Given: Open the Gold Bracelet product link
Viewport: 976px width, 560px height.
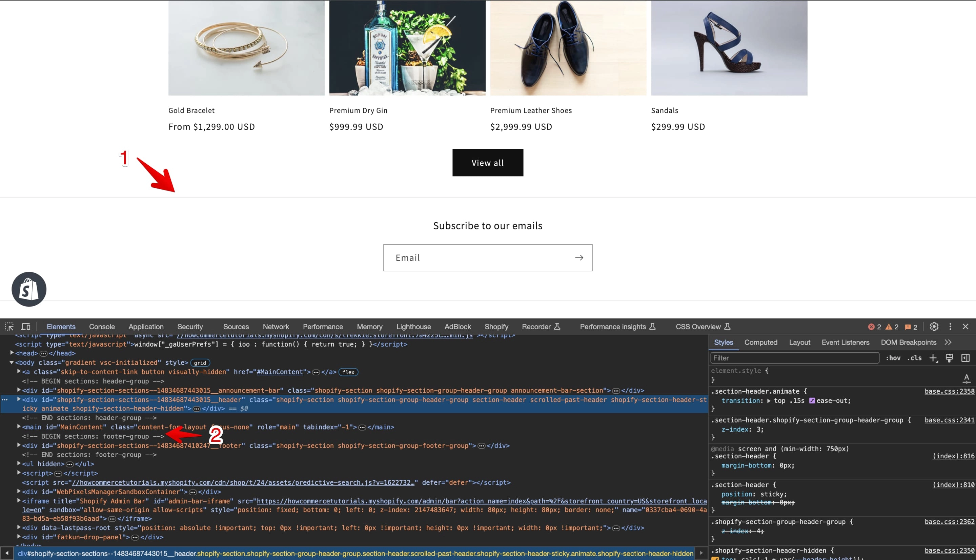Looking at the screenshot, I should [191, 110].
